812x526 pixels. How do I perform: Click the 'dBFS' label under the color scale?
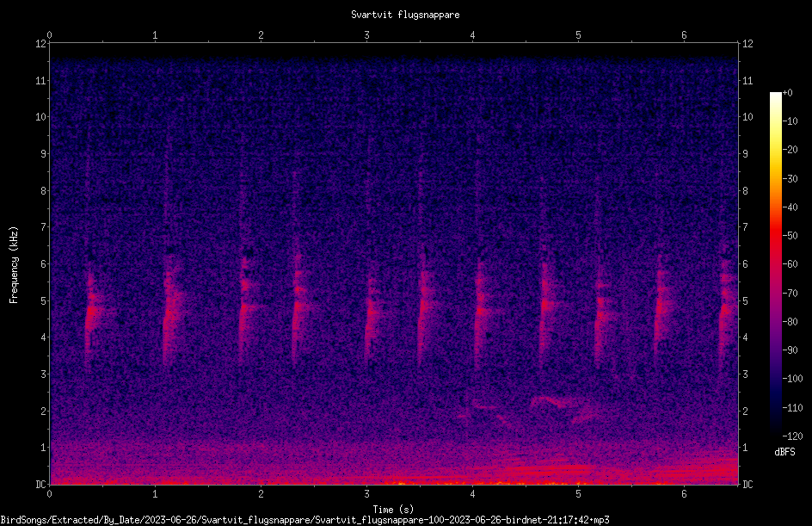click(784, 452)
